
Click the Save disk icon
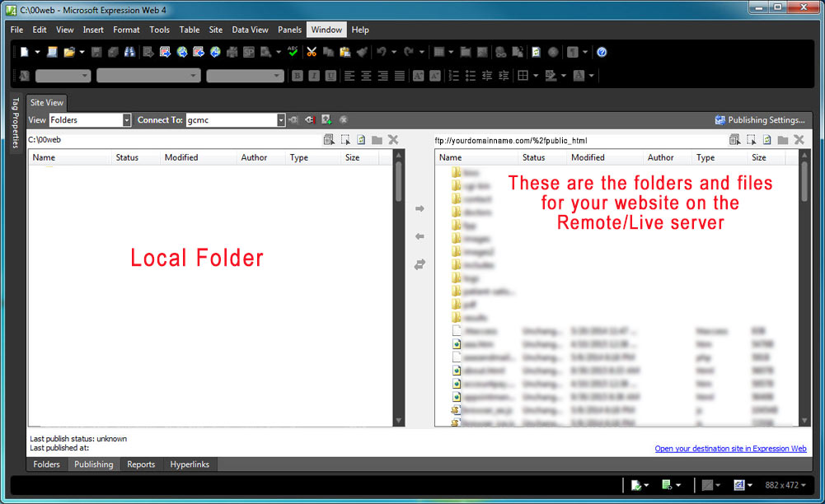96,52
